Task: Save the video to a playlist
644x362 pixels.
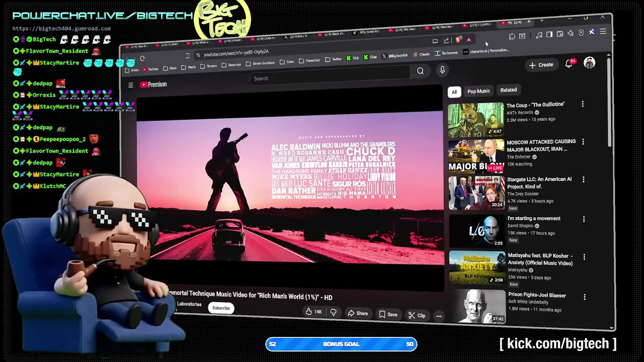Action: click(388, 315)
